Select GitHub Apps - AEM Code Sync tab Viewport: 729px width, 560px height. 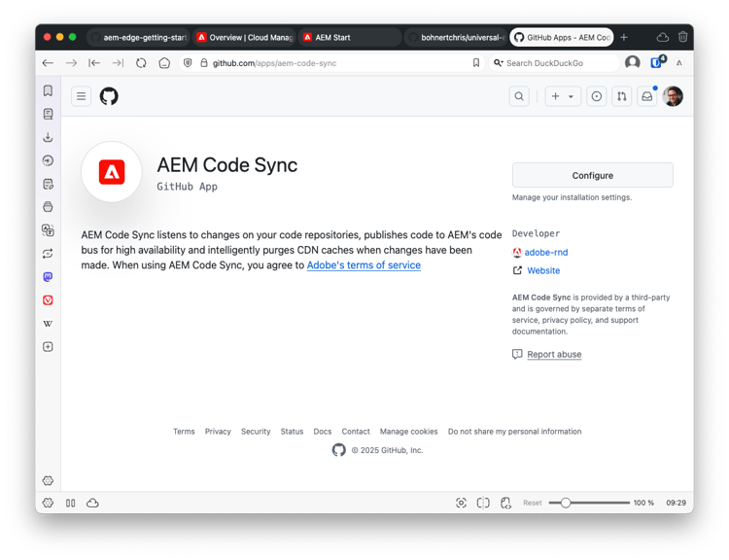pyautogui.click(x=562, y=37)
